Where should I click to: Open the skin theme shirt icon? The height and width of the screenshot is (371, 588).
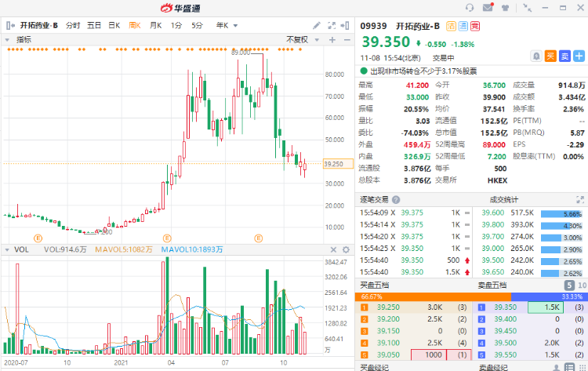pyautogui.click(x=505, y=8)
